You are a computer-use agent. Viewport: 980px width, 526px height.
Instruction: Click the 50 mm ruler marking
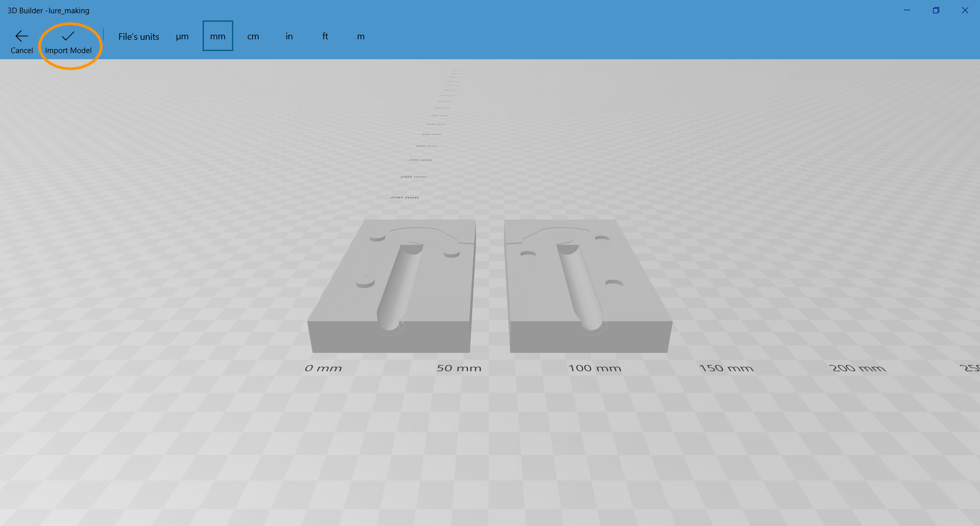[x=459, y=368]
